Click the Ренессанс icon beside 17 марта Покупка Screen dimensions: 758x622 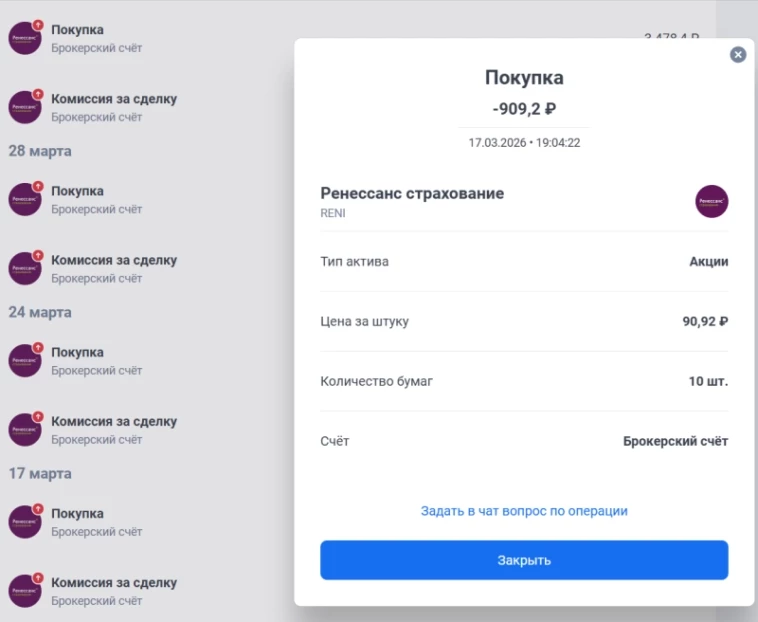pyautogui.click(x=25, y=522)
